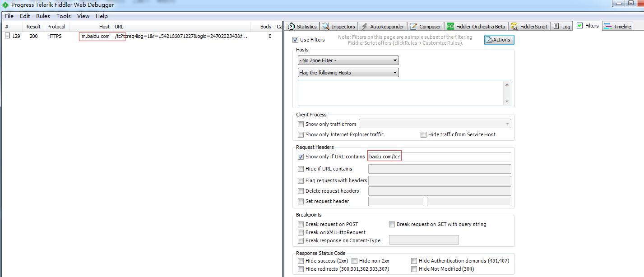Open the File menu
The height and width of the screenshot is (277, 644).
[x=9, y=16]
